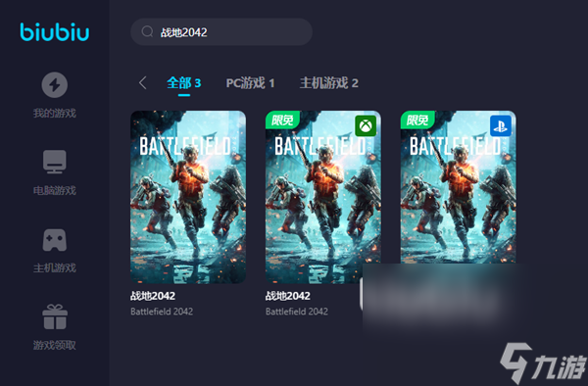Open console games gamepad icon
This screenshot has height=386, width=588.
click(54, 240)
